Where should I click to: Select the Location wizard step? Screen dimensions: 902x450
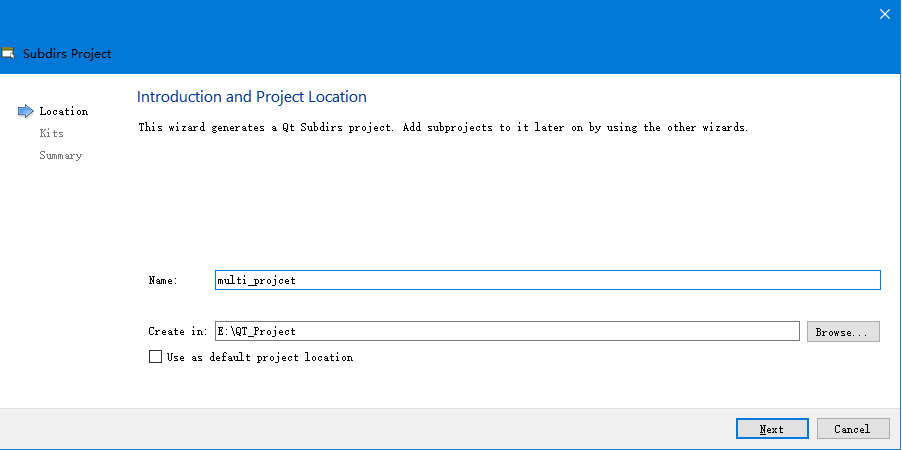(x=64, y=111)
